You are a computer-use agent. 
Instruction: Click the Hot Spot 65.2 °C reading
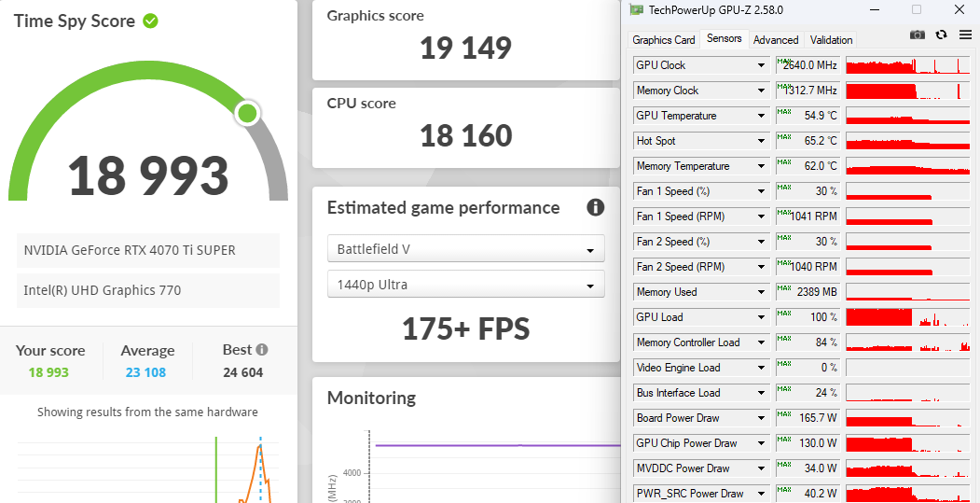pyautogui.click(x=808, y=141)
